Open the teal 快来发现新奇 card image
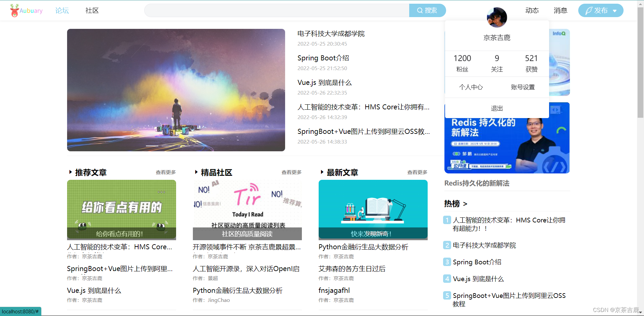Viewport: 644px width, 316px height. click(x=373, y=210)
